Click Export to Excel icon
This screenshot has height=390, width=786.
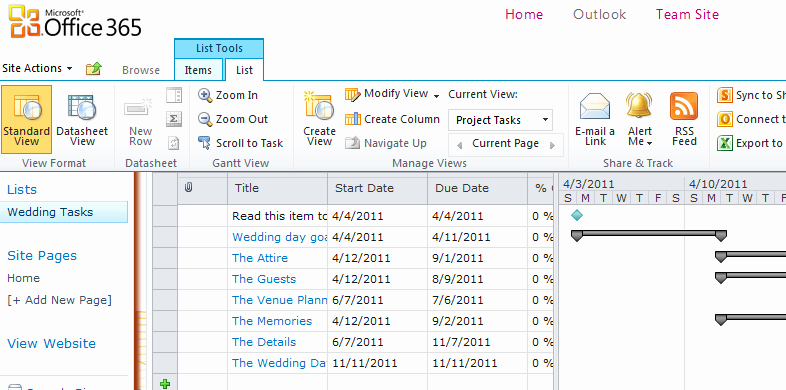(725, 143)
